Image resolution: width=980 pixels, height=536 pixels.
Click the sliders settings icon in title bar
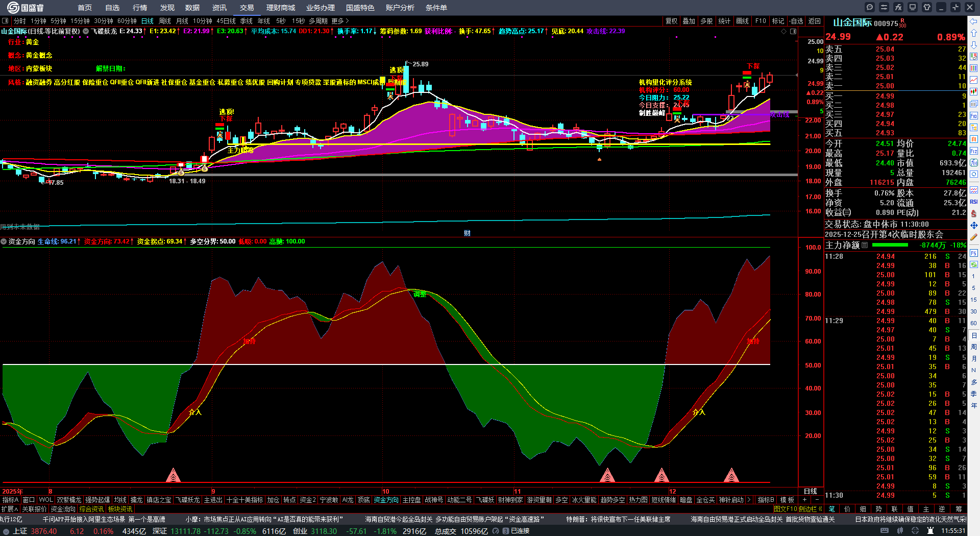click(884, 7)
